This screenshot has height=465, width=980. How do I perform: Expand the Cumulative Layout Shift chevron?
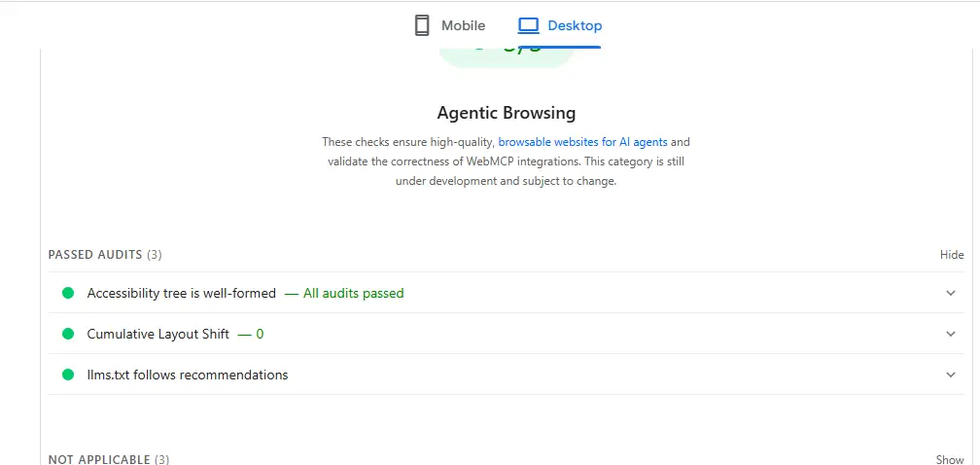pos(951,334)
